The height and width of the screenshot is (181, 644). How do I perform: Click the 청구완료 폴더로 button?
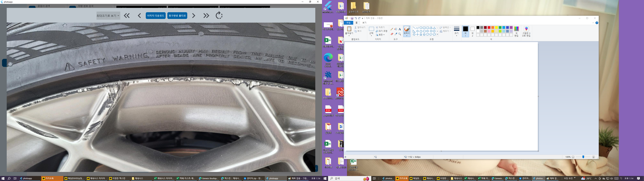(177, 15)
